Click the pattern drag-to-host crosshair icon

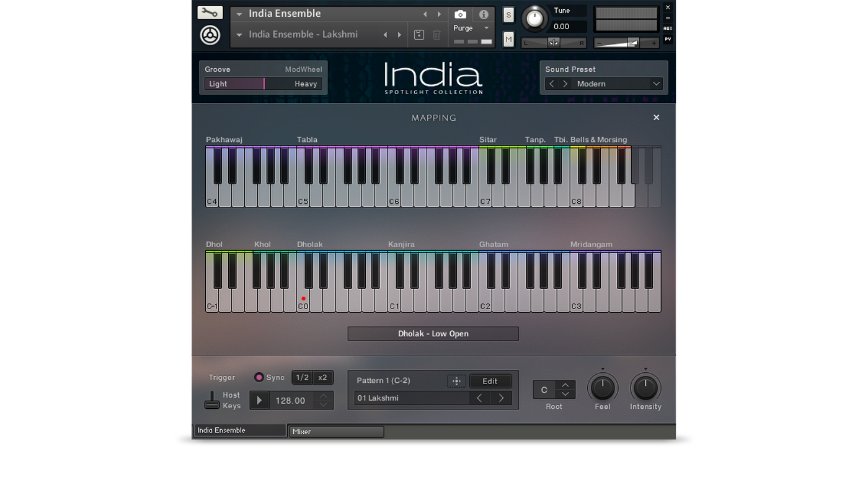tap(456, 381)
